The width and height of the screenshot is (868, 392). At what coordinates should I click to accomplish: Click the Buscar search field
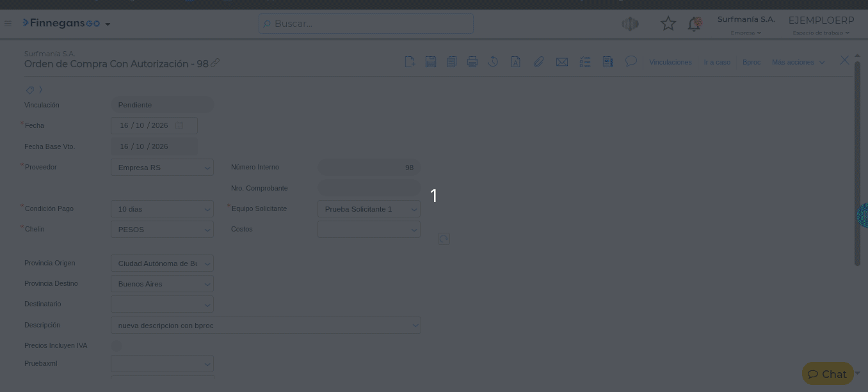click(366, 24)
